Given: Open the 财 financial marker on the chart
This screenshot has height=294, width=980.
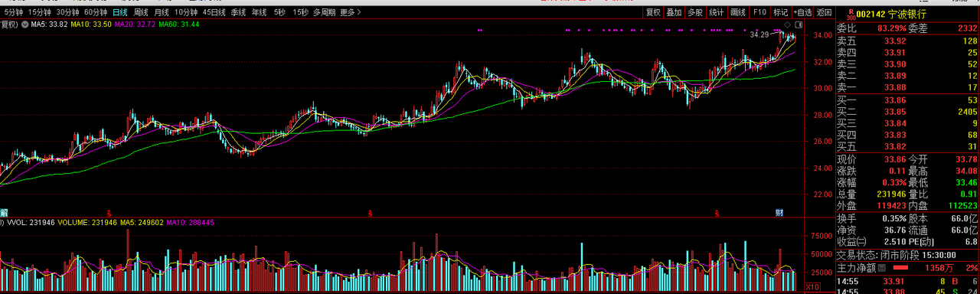Looking at the screenshot, I should click(x=779, y=212).
